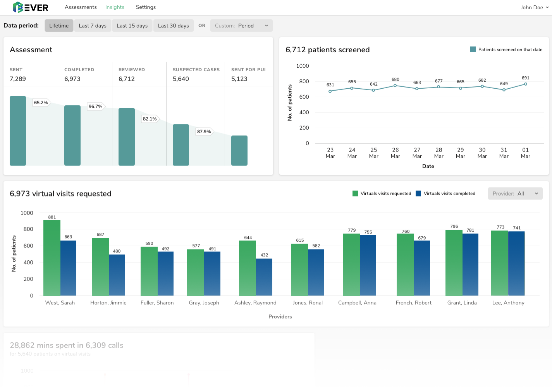The width and height of the screenshot is (552, 392).
Task: Toggle Patients screened legend swatch
Action: (x=473, y=50)
